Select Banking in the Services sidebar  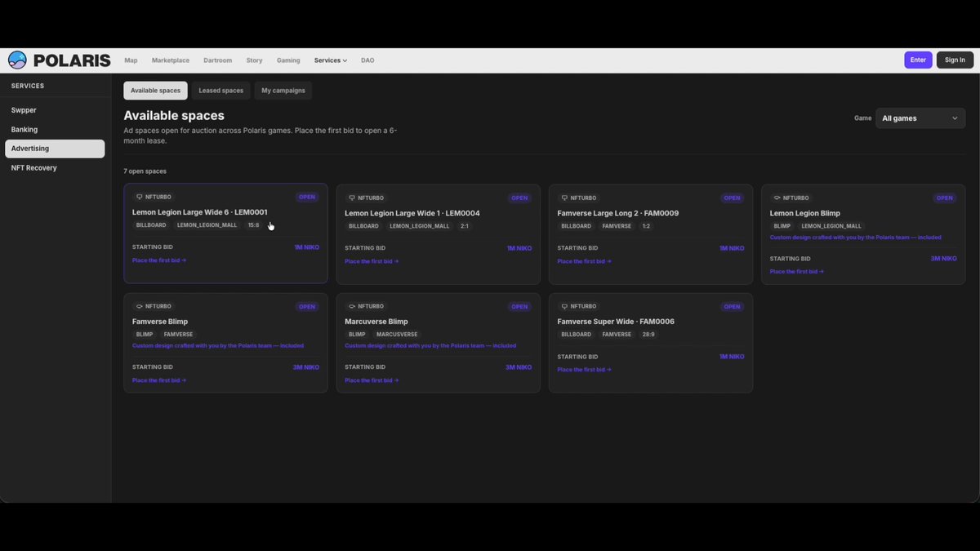click(x=55, y=129)
